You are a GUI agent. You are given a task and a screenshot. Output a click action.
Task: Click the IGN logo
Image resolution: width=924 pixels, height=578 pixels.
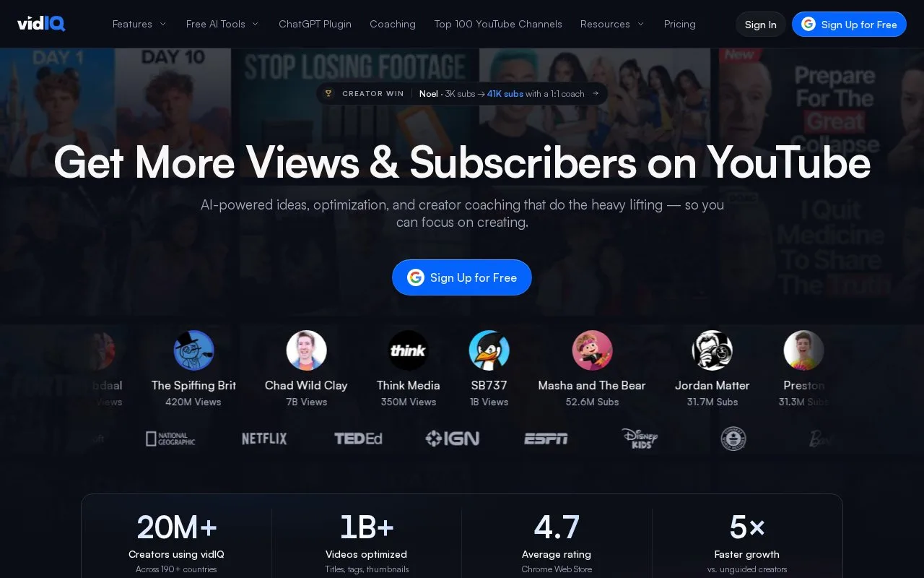452,439
